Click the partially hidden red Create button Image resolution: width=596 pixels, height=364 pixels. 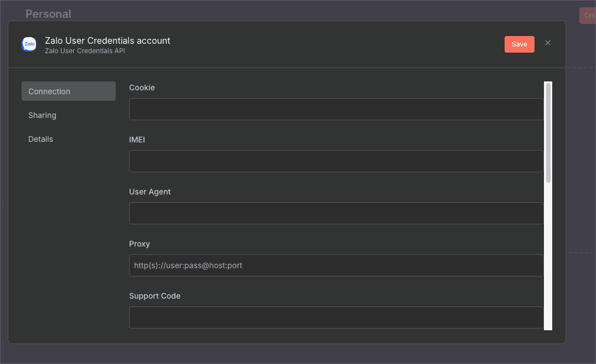click(588, 16)
